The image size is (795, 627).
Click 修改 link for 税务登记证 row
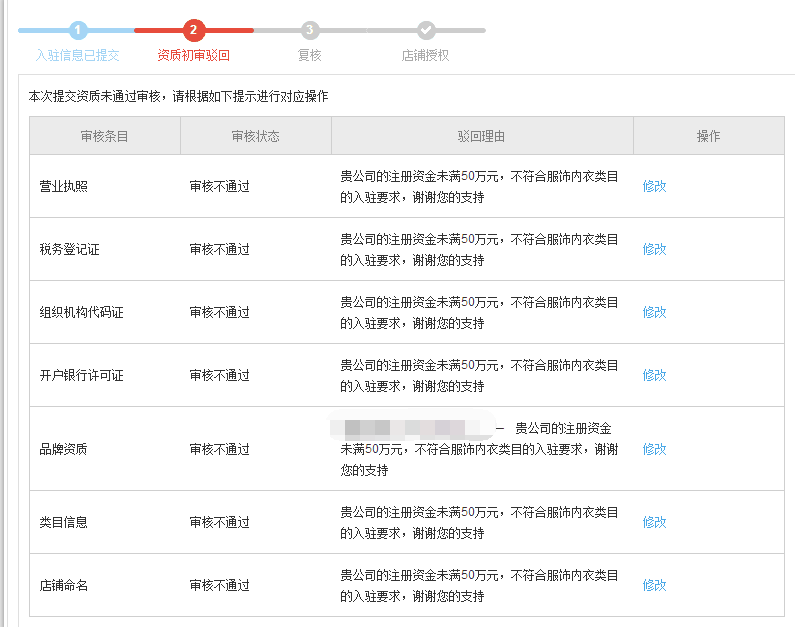[654, 249]
